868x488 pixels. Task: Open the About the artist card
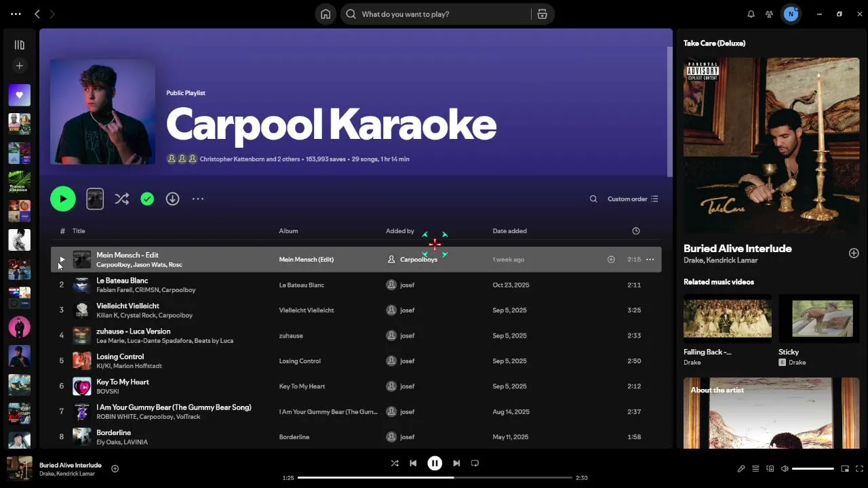[772, 413]
